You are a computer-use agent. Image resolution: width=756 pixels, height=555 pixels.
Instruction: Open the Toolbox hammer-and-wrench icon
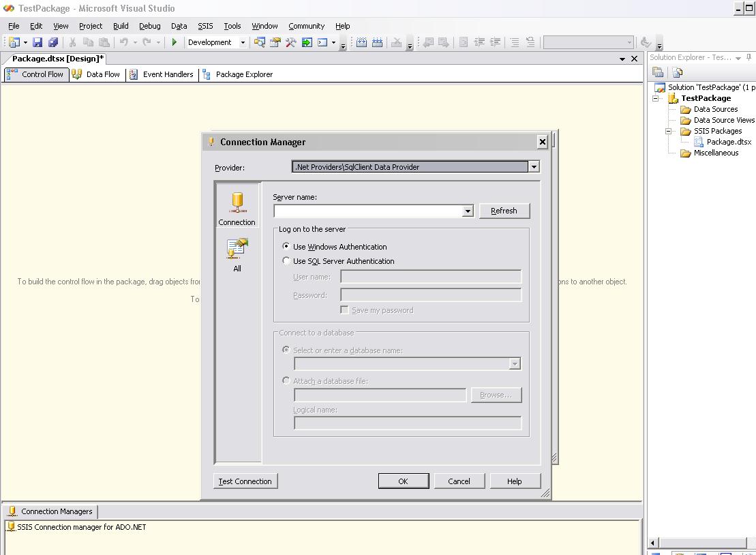(x=291, y=42)
